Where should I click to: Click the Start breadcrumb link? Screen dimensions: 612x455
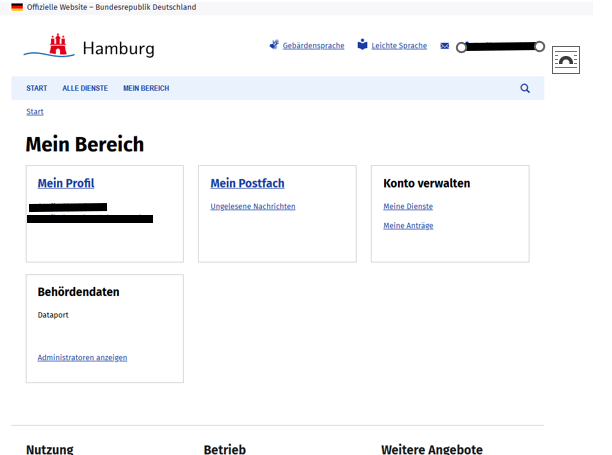(35, 112)
